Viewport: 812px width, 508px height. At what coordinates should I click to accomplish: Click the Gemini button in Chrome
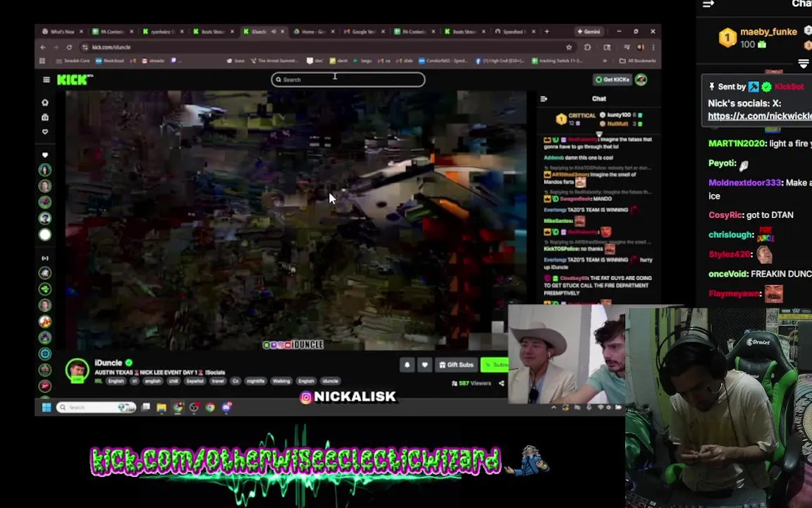point(589,32)
